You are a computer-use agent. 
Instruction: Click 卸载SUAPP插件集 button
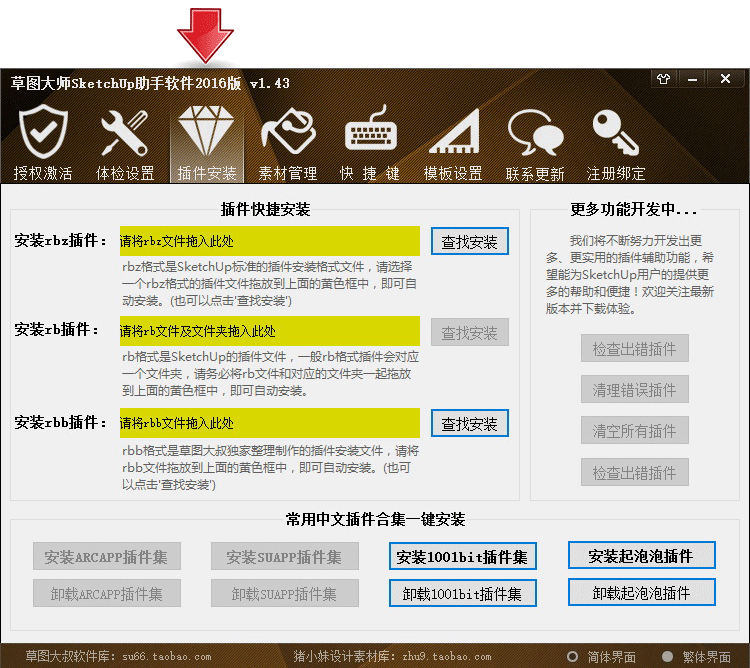(285, 593)
